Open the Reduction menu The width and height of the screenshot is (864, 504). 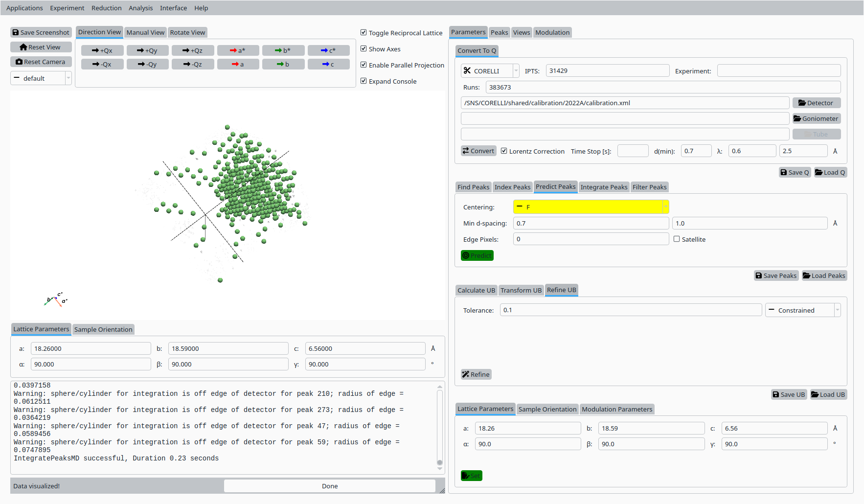pyautogui.click(x=106, y=8)
